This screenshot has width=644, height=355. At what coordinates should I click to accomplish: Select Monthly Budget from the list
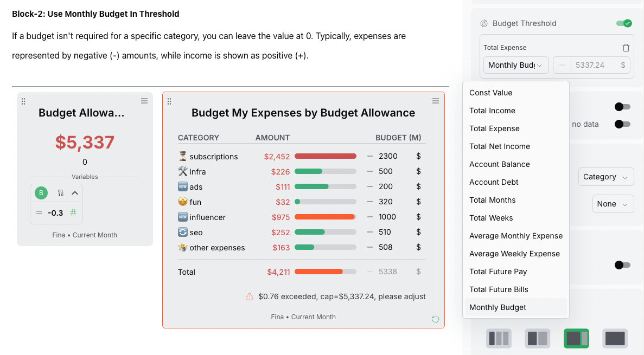point(498,307)
